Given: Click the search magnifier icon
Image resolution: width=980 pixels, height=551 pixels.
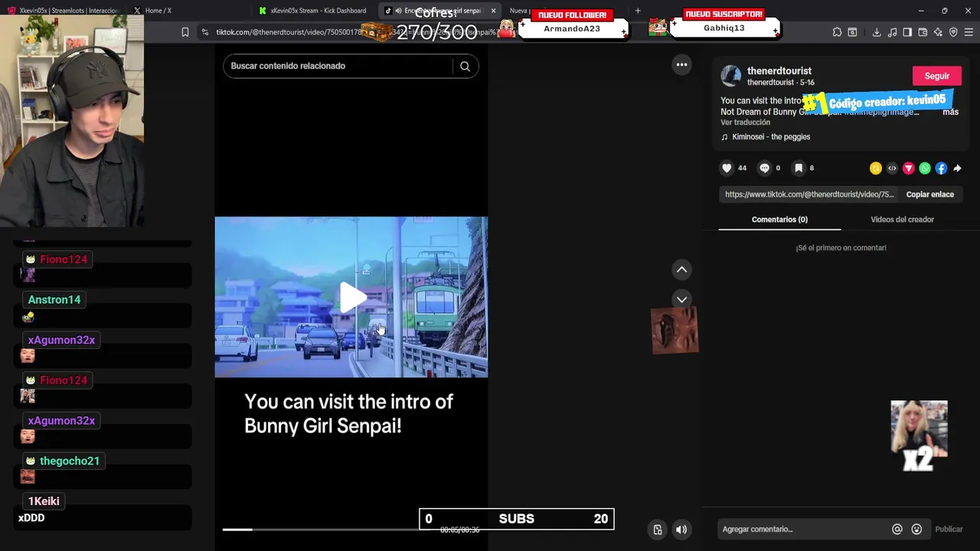Looking at the screenshot, I should click(465, 66).
